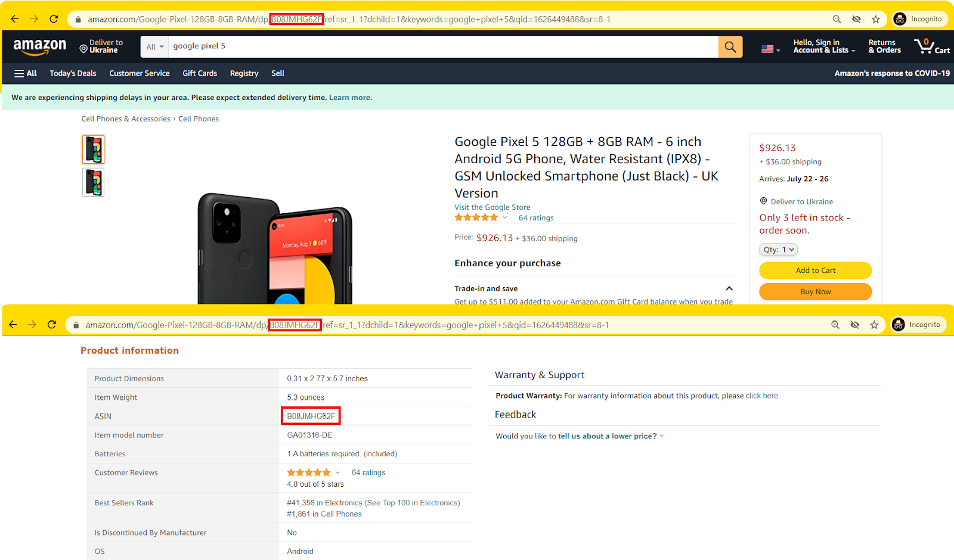Viewport: 954px width, 560px height.
Task: Click the back arrow in the lower browser bar
Action: click(13, 325)
